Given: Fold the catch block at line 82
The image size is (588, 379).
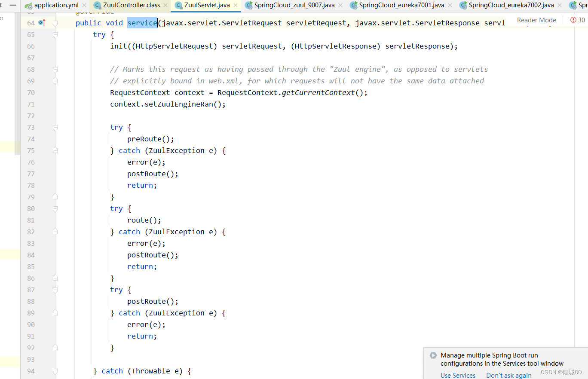Looking at the screenshot, I should pyautogui.click(x=55, y=232).
